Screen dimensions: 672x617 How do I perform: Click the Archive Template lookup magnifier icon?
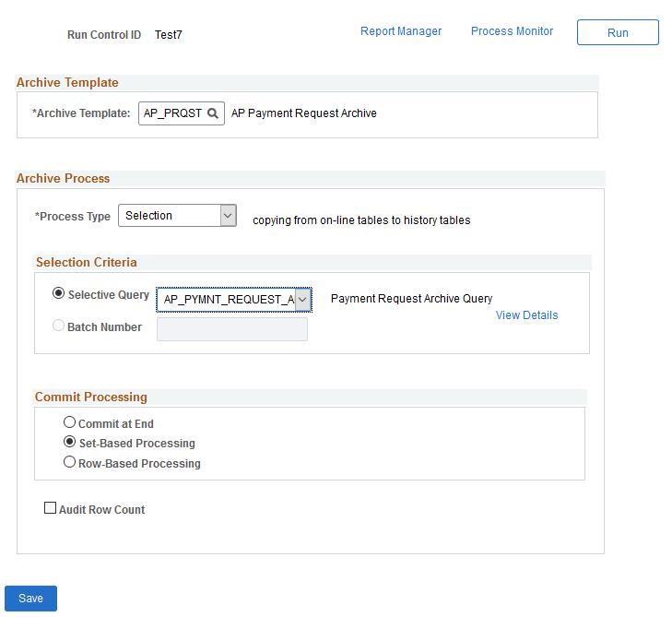[x=213, y=113]
